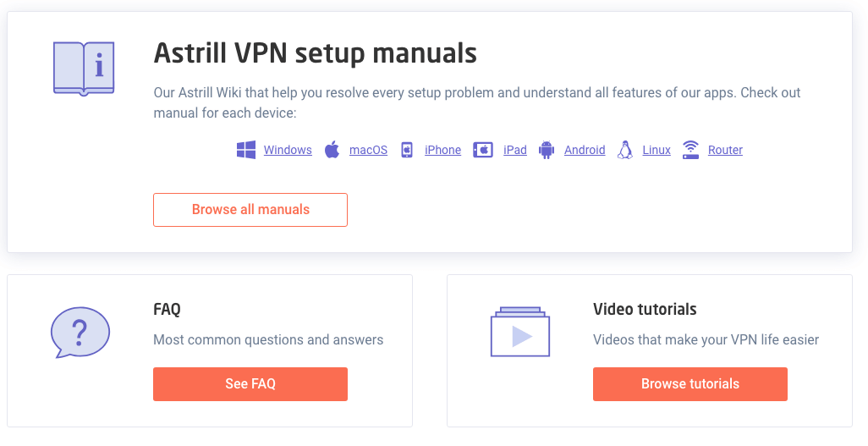Click the Browse tutorials button
The height and width of the screenshot is (446, 868).
pos(689,384)
